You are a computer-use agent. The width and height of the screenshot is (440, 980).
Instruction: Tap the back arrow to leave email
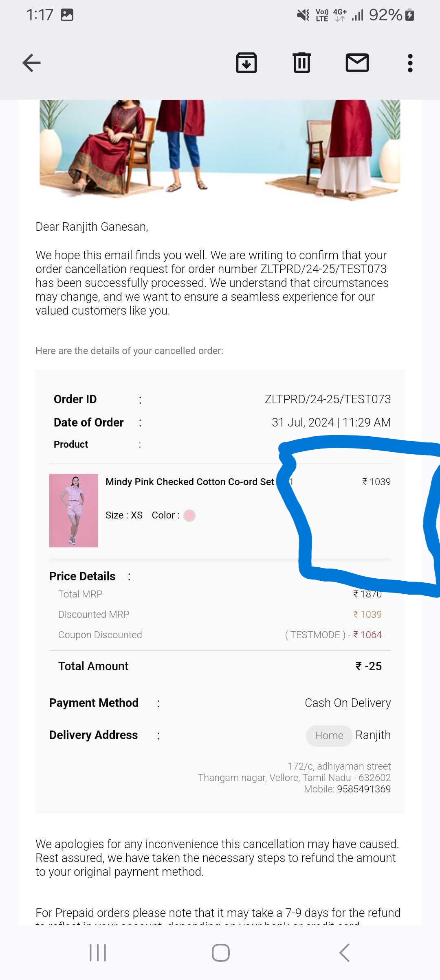click(31, 63)
